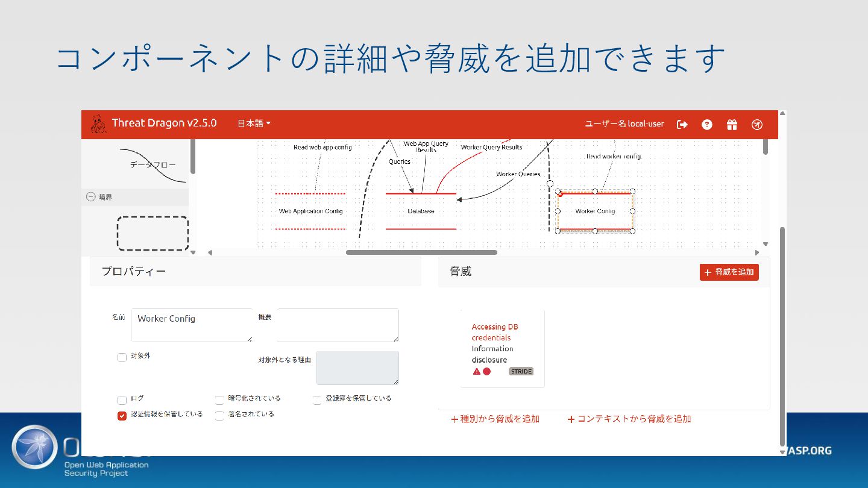Screen dimensions: 868x488
Task: Click the Read worker config label
Action: pos(614,157)
